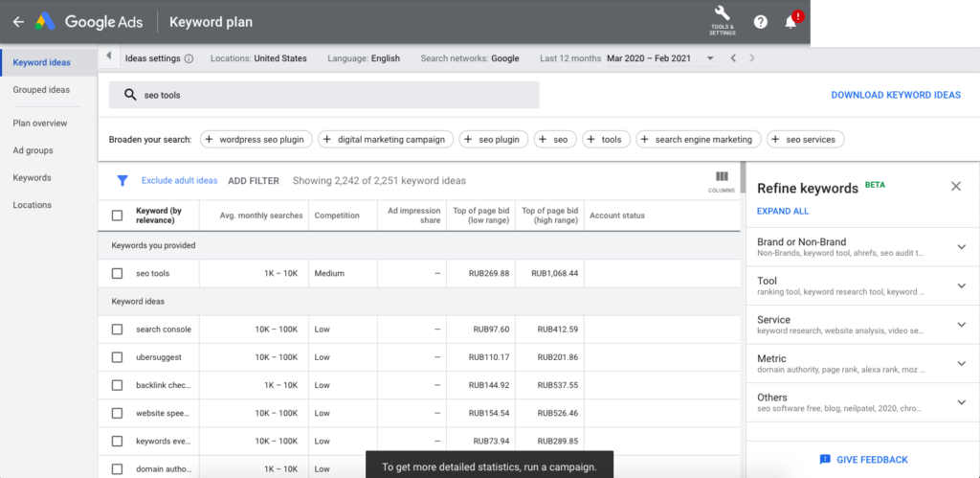Add 'seo services' suggestion chip
980x478 pixels.
[x=805, y=140]
